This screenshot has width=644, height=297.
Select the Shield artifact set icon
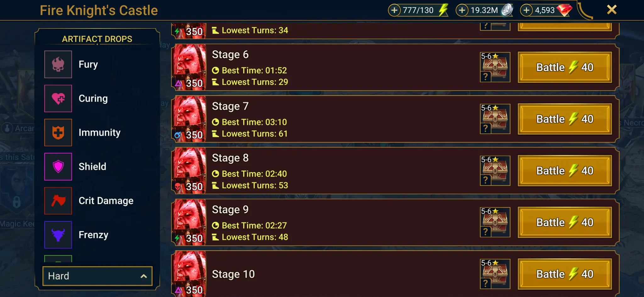point(58,166)
